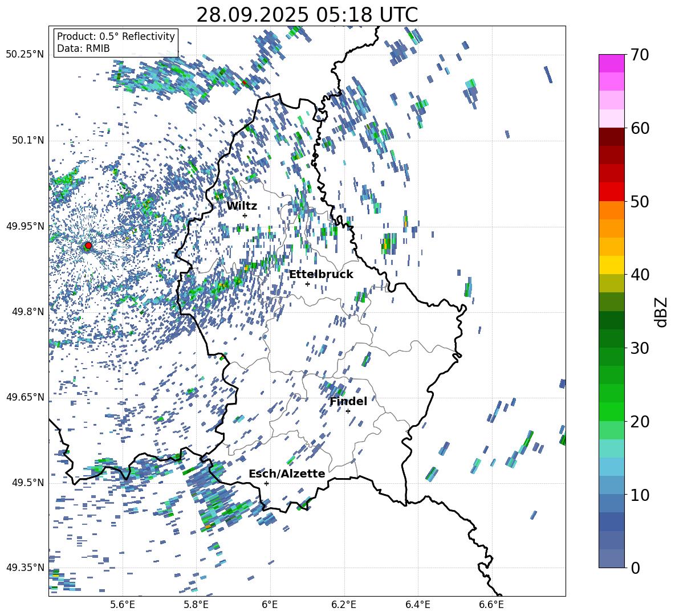Image resolution: width=675 pixels, height=616 pixels.
Task: Click the colorbar tick label 30
Action: 639,348
